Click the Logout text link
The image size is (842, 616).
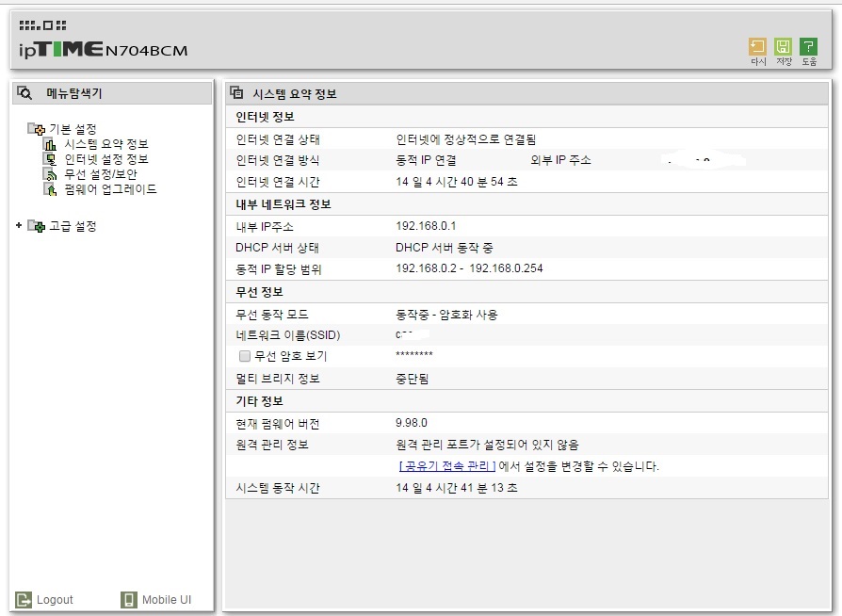tap(55, 599)
